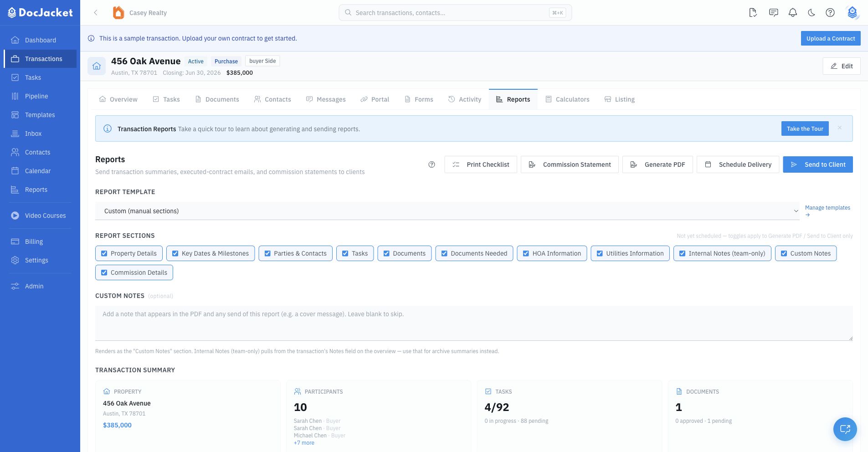Image resolution: width=868 pixels, height=452 pixels.
Task: Uncheck HOA Information section
Action: (x=526, y=253)
